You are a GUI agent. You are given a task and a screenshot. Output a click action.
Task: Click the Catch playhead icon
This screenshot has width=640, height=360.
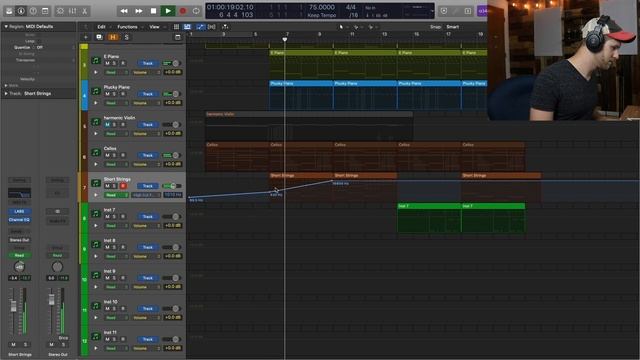click(224, 27)
